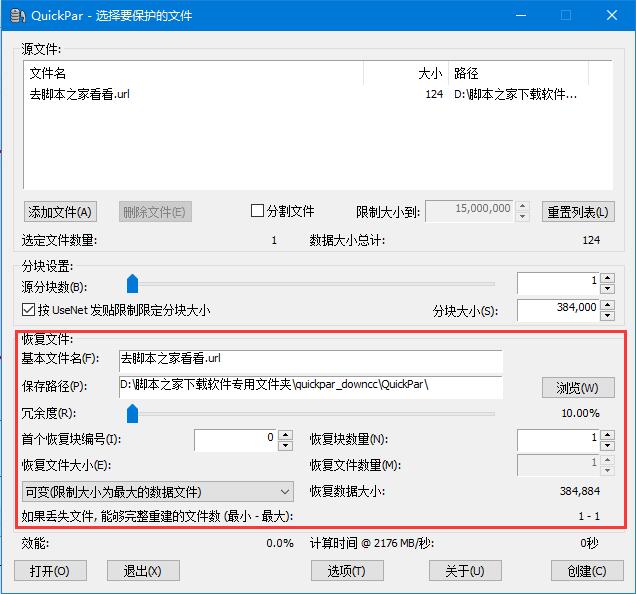This screenshot has width=636, height=594.
Task: Click the QuickPar app icon in title bar
Action: pyautogui.click(x=18, y=15)
